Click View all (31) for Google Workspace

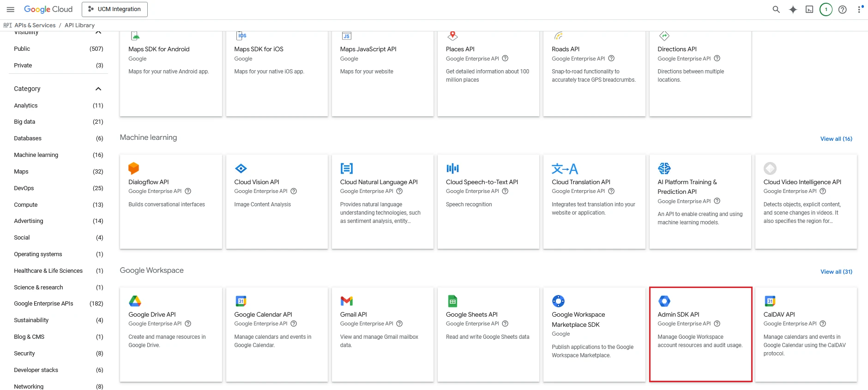836,272
